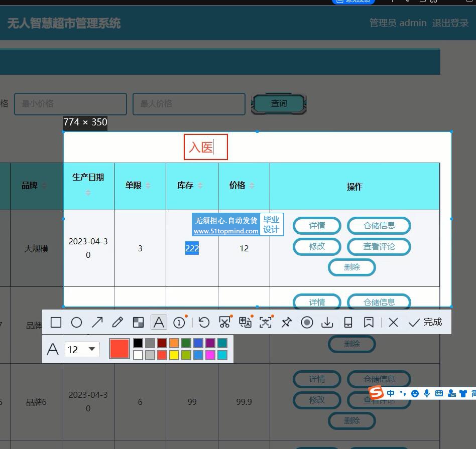Viewport: 476px width, 449px height.
Task: Pick the yellow color swatch
Action: (x=174, y=355)
